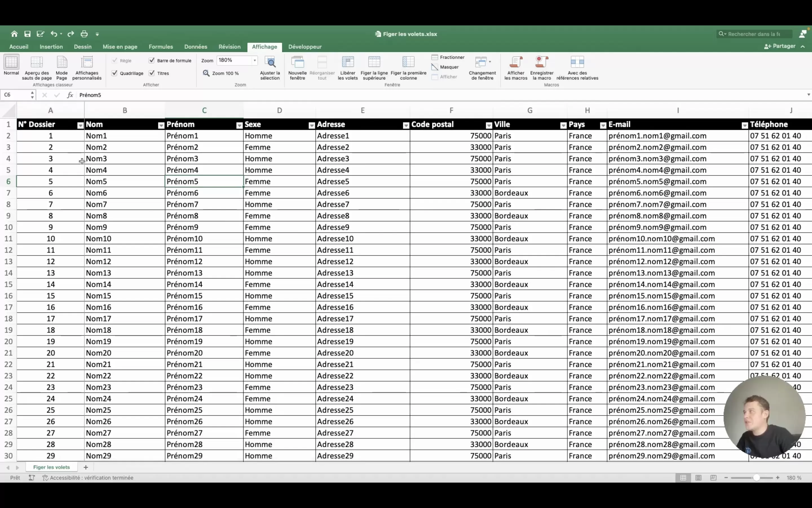Open the Sexe column filter dropdown

click(312, 126)
